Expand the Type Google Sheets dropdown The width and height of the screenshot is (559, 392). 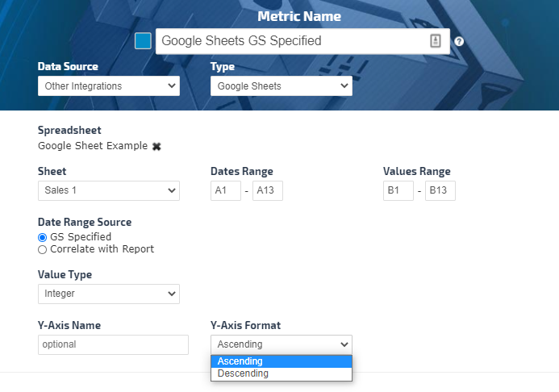click(x=281, y=86)
